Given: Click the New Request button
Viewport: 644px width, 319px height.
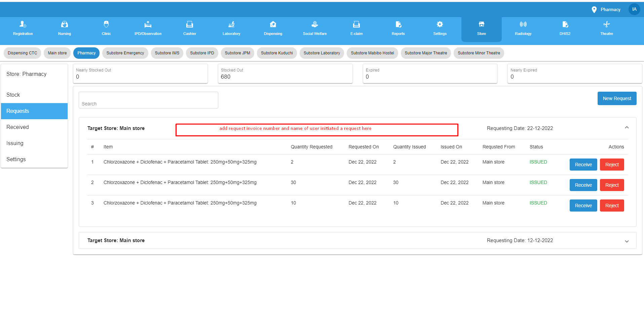Looking at the screenshot, I should click(x=617, y=98).
